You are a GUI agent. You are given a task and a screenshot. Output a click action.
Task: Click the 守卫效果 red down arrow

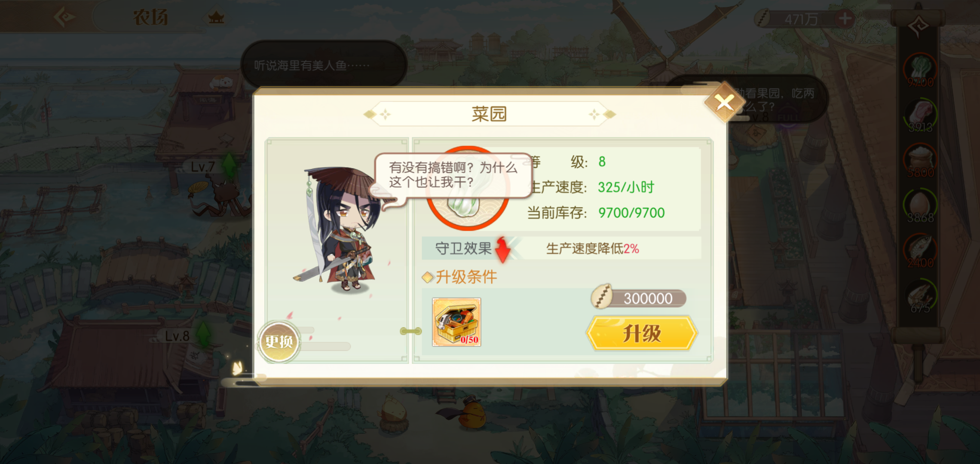point(502,249)
